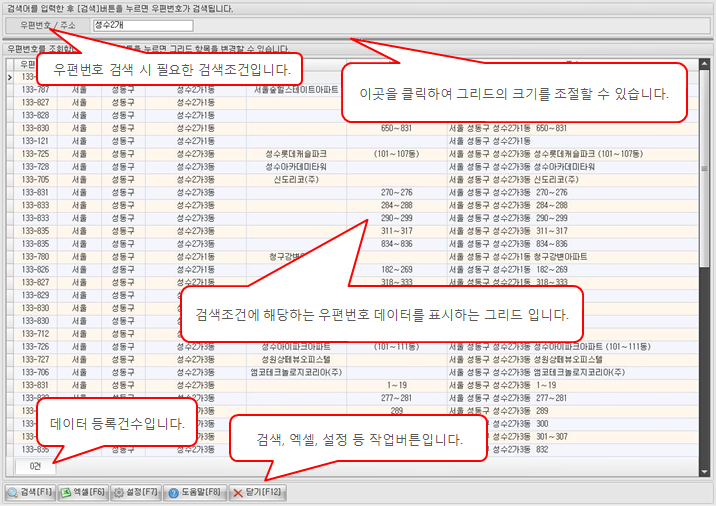Click the (101~107동) range cell
This screenshot has height=506, width=716.
pos(396,154)
